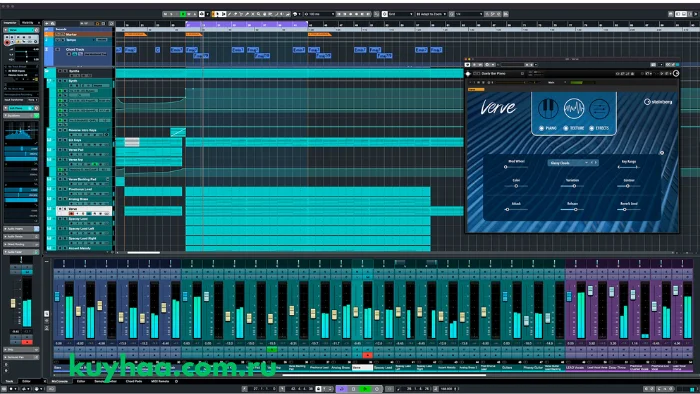Viewport: 700px width, 394px height.
Task: Select the Reverse Intro Keys track
Action: [82, 130]
